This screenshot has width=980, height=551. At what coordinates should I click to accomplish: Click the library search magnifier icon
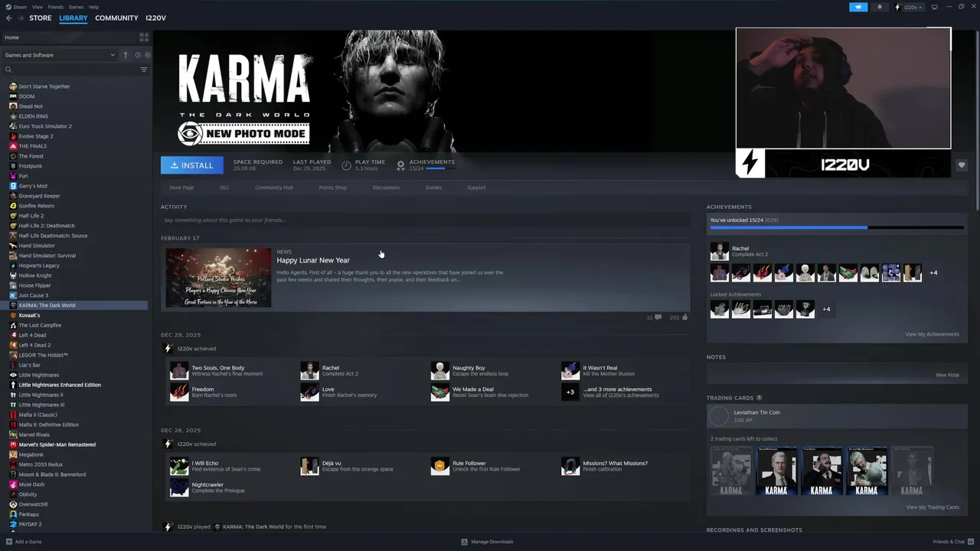(x=8, y=70)
